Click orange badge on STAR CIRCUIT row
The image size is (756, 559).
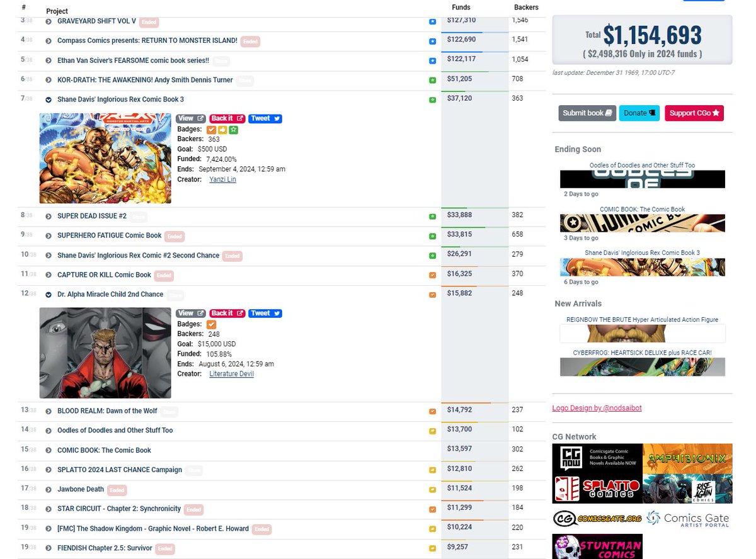tap(432, 509)
